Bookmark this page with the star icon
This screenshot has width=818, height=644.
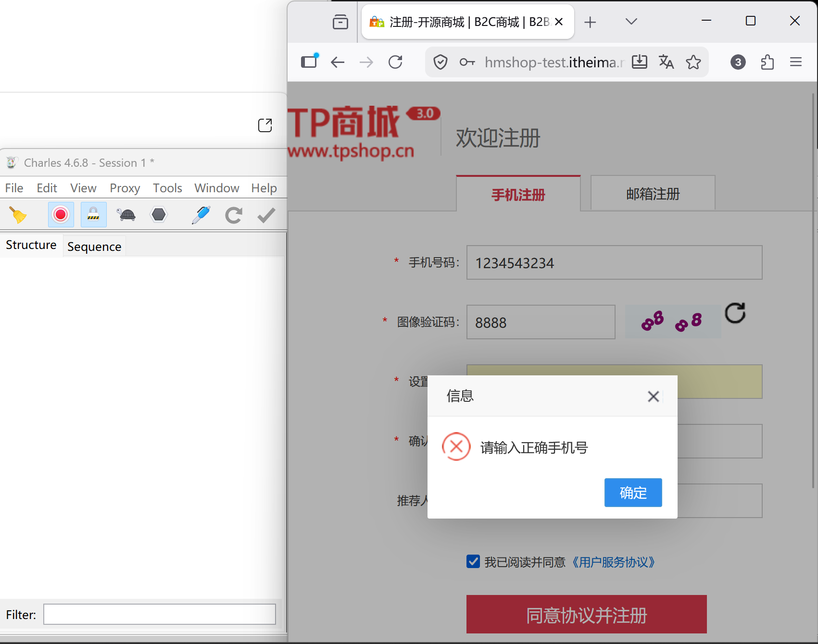693,62
